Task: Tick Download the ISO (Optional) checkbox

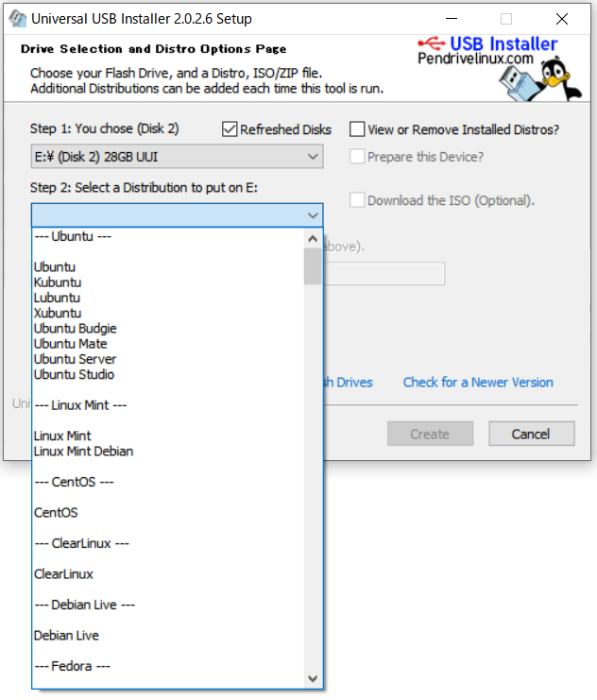Action: coord(357,200)
